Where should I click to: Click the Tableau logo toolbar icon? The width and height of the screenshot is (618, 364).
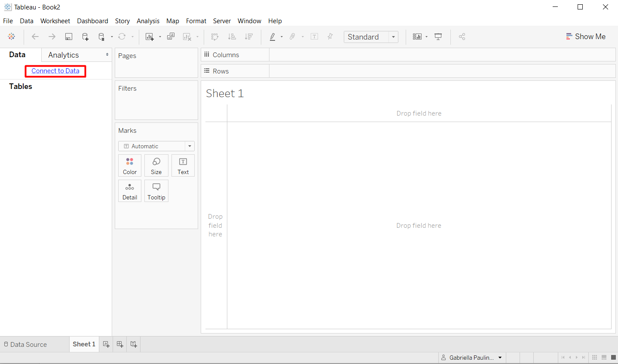pos(12,37)
